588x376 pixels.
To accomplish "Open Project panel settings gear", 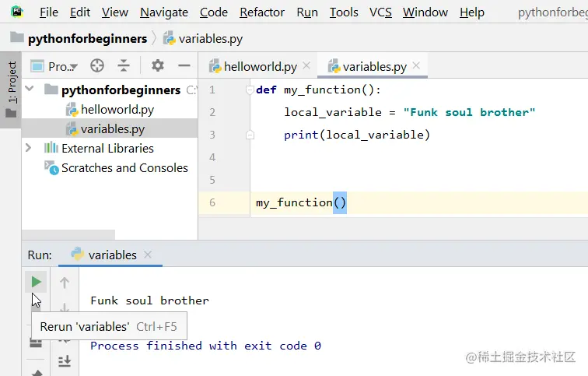I will click(157, 65).
